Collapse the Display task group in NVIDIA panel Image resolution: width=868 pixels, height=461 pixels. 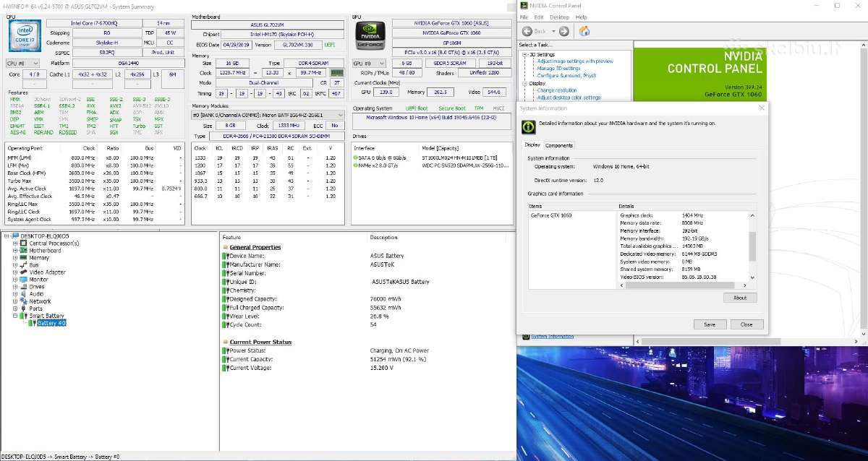(524, 83)
